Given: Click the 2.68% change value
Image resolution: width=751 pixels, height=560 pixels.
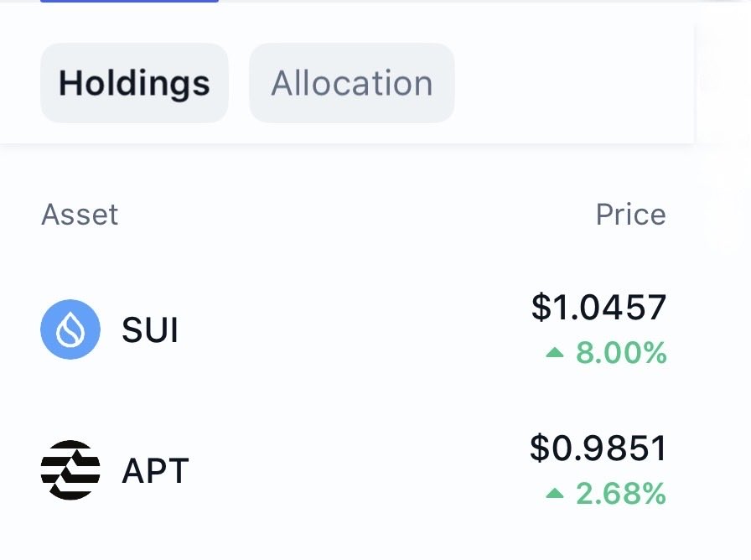Looking at the screenshot, I should [621, 494].
